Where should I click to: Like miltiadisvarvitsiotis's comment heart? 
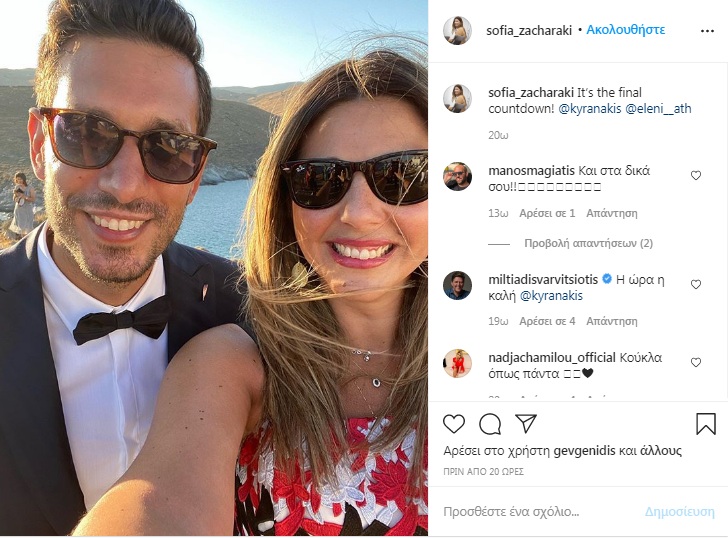696,285
